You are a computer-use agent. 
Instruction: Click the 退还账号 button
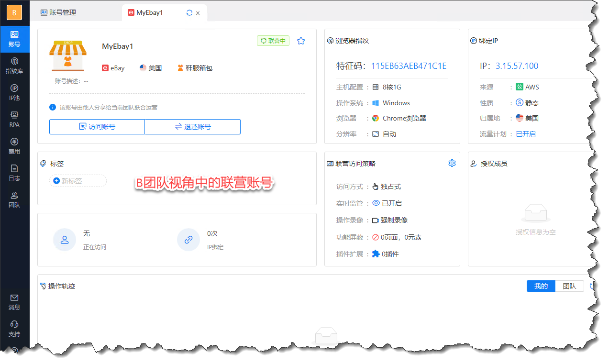coord(193,127)
